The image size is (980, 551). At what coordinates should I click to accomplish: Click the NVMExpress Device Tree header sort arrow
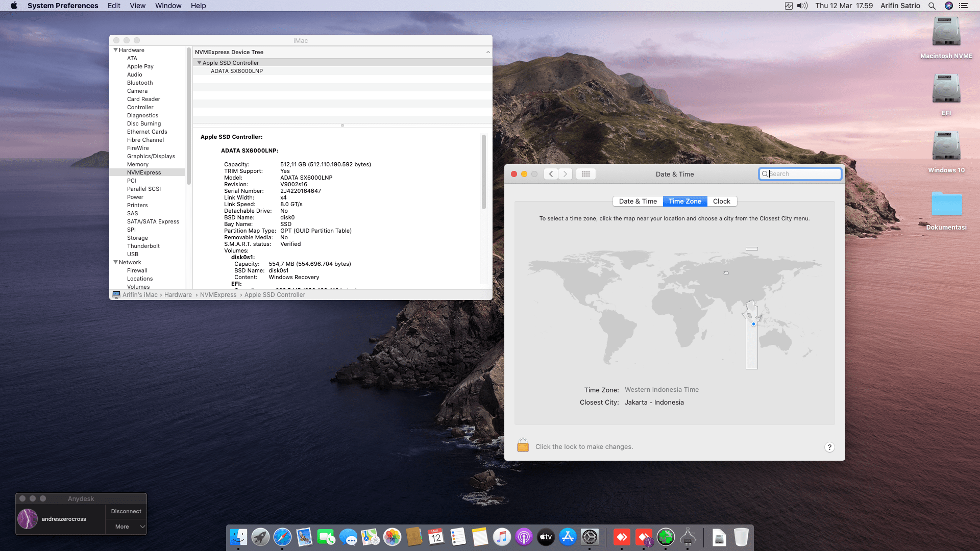[x=488, y=52]
